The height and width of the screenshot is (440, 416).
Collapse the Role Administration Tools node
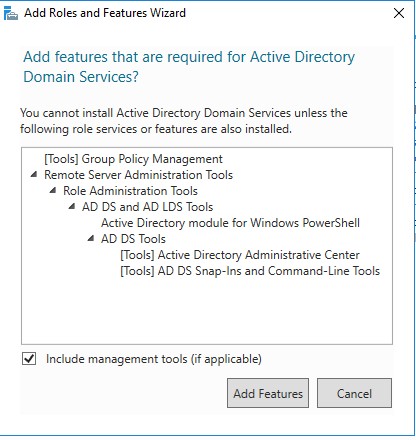coord(53,190)
